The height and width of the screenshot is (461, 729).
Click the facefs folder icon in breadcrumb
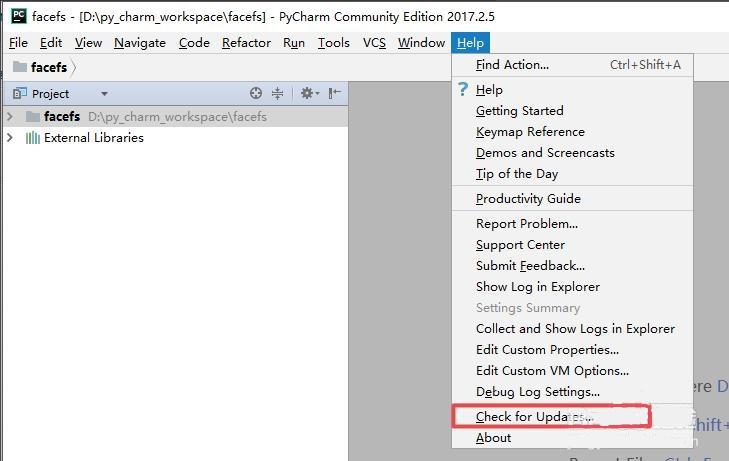(20, 66)
